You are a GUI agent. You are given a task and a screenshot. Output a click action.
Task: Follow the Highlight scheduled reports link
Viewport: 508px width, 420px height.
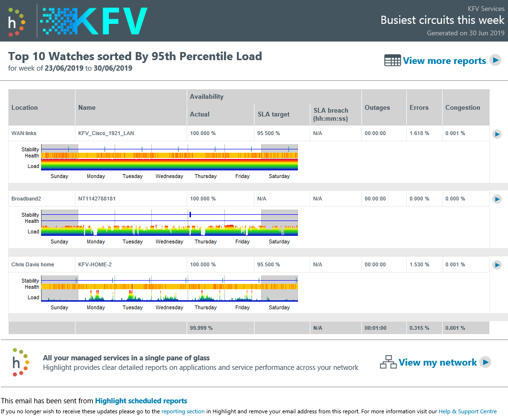pyautogui.click(x=141, y=401)
